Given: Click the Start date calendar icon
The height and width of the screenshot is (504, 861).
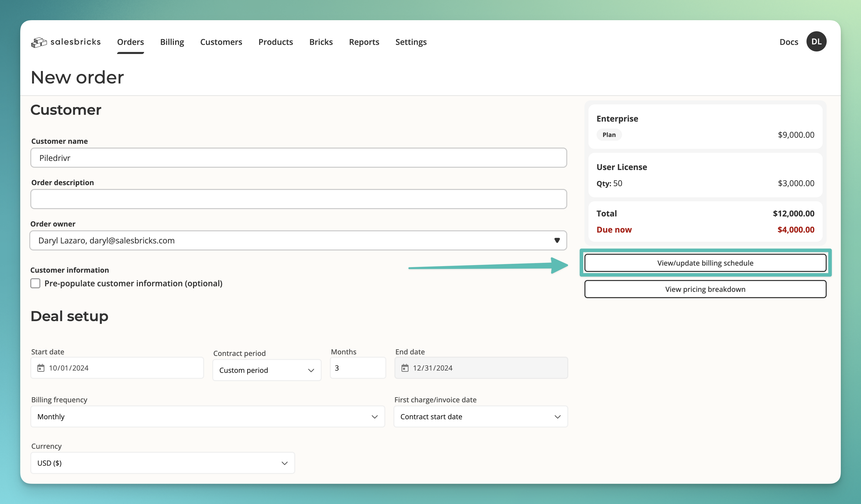Looking at the screenshot, I should pyautogui.click(x=41, y=368).
